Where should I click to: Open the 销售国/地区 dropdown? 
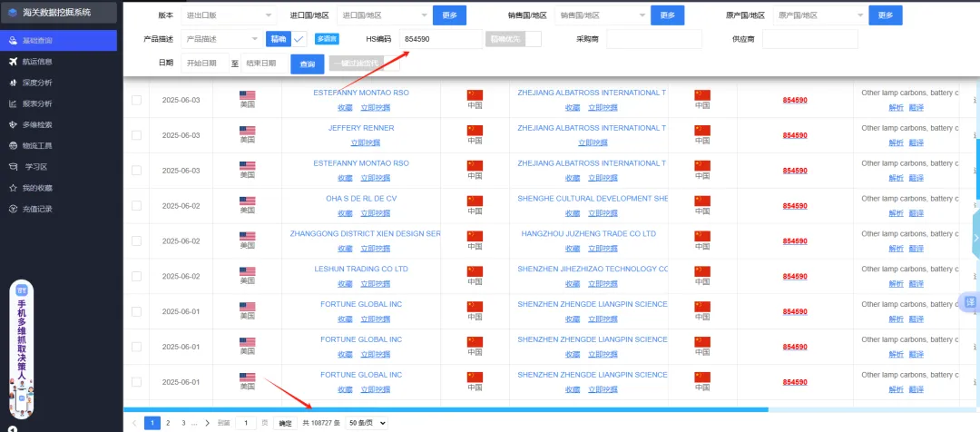[602, 15]
